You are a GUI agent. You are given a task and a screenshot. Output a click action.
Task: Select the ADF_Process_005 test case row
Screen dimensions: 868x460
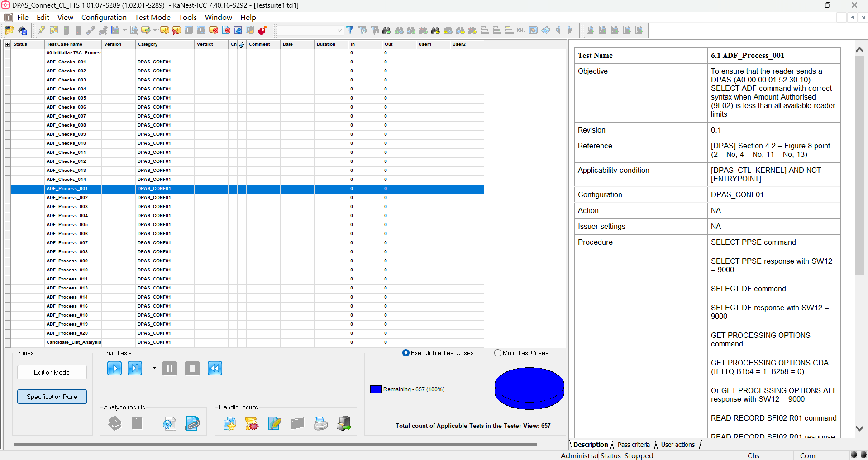click(x=67, y=225)
